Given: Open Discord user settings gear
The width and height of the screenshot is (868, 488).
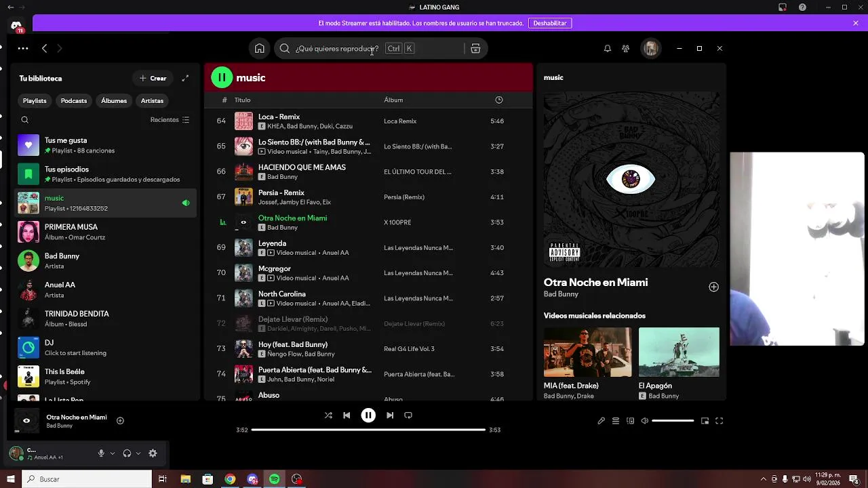Looking at the screenshot, I should pyautogui.click(x=153, y=453).
